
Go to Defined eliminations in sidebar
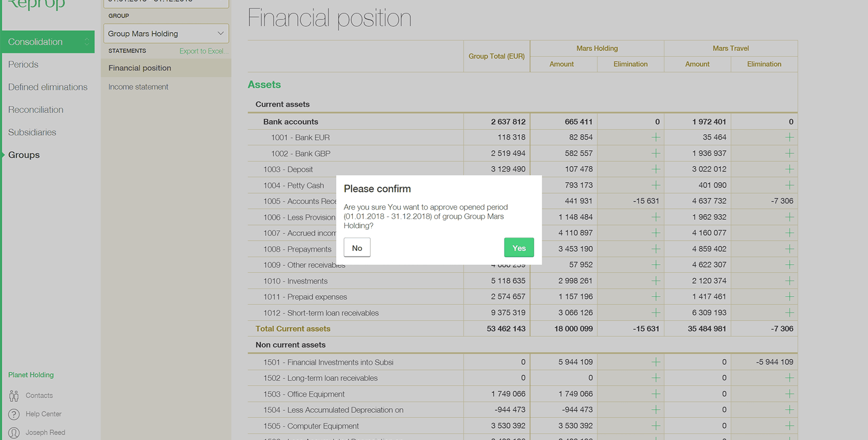click(x=48, y=87)
